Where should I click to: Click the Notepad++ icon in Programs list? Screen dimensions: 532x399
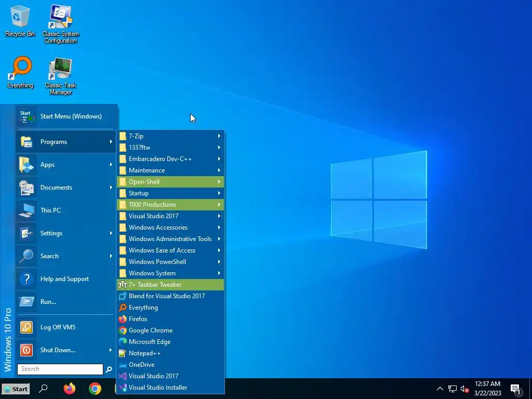(123, 353)
